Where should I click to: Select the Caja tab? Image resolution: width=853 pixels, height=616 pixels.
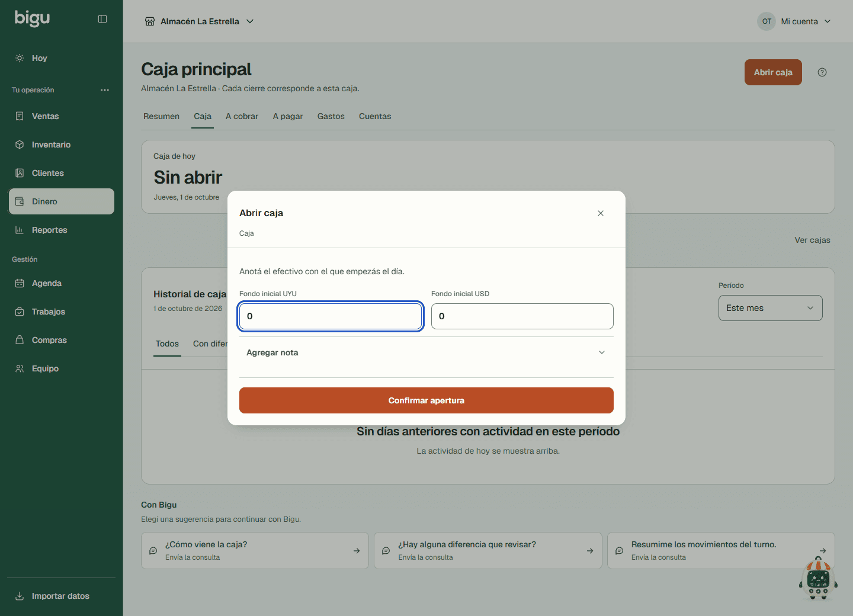203,116
